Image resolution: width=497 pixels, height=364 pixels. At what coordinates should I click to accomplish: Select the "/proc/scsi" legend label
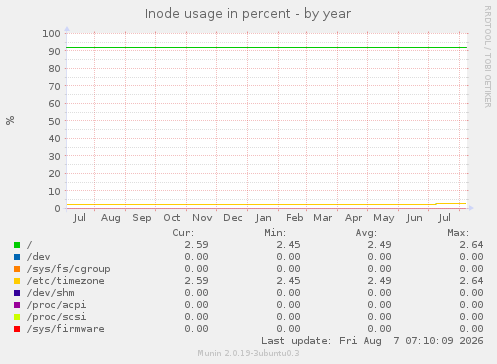(x=57, y=317)
